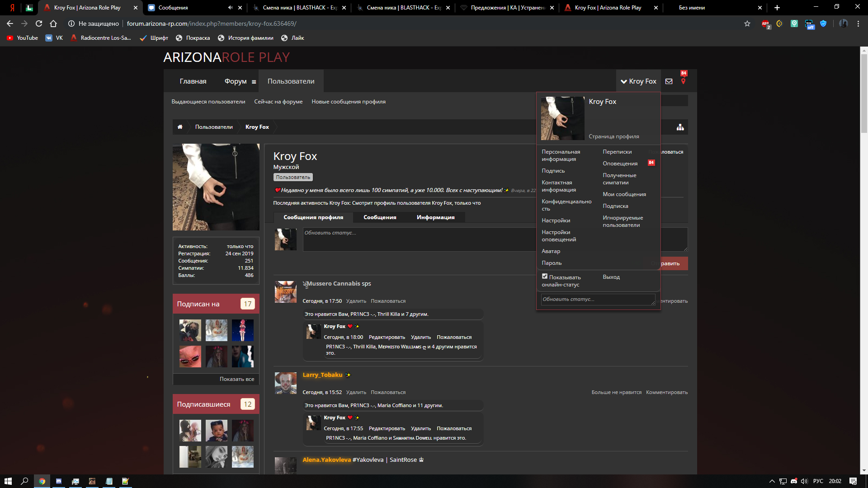The height and width of the screenshot is (488, 868).
Task: Open Windows search in taskbar
Action: [25, 481]
